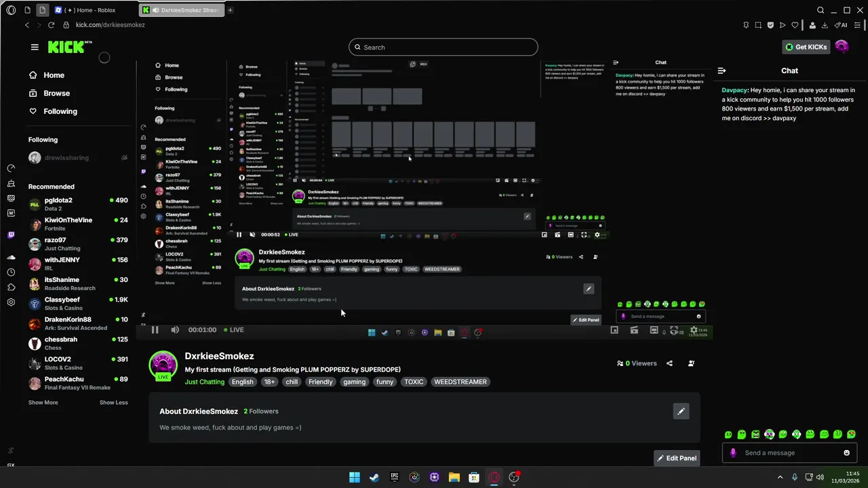Open recommended channel LOCOV2
Screen dimensions: 868x488
pyautogui.click(x=78, y=363)
